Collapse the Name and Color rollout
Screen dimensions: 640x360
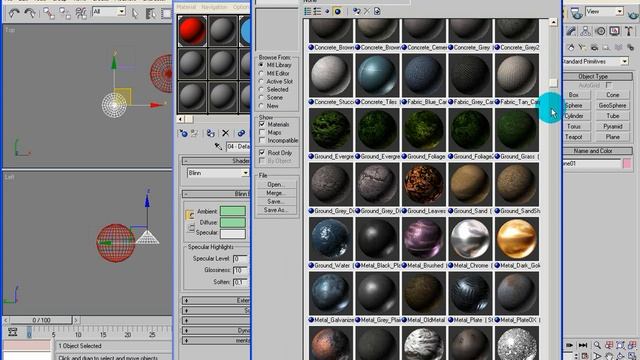click(x=593, y=151)
